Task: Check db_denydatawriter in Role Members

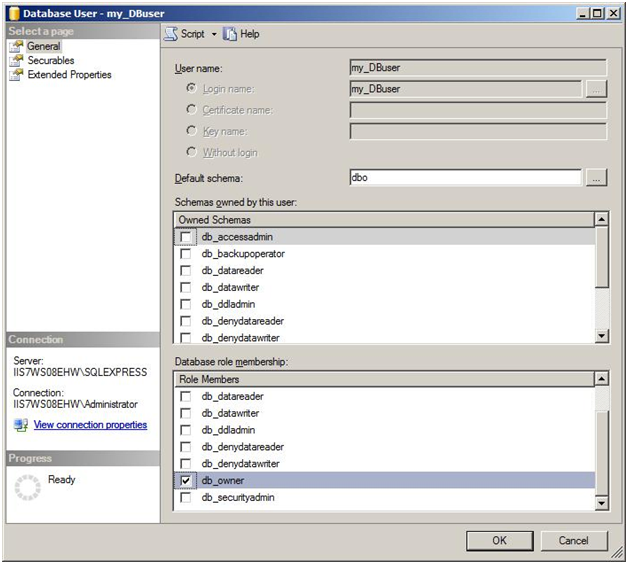Action: pyautogui.click(x=185, y=463)
